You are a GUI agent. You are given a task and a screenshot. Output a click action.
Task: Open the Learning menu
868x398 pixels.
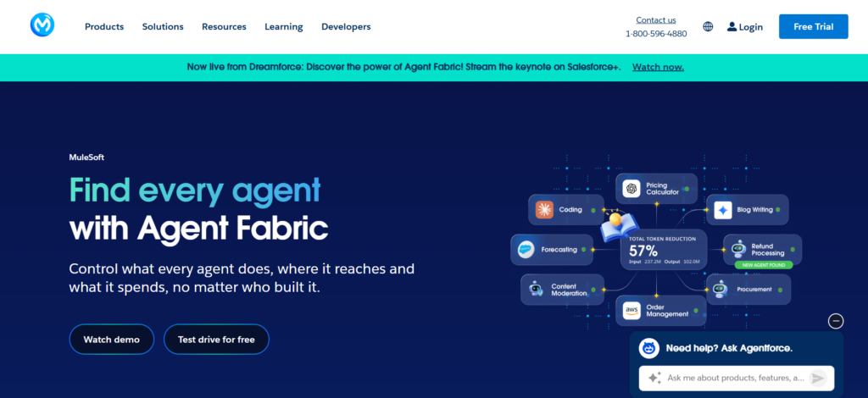tap(283, 26)
